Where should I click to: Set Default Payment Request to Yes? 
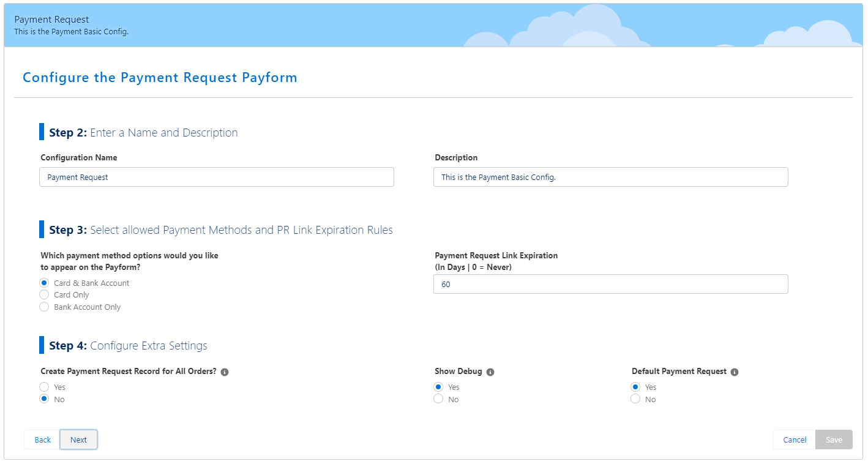pyautogui.click(x=635, y=387)
